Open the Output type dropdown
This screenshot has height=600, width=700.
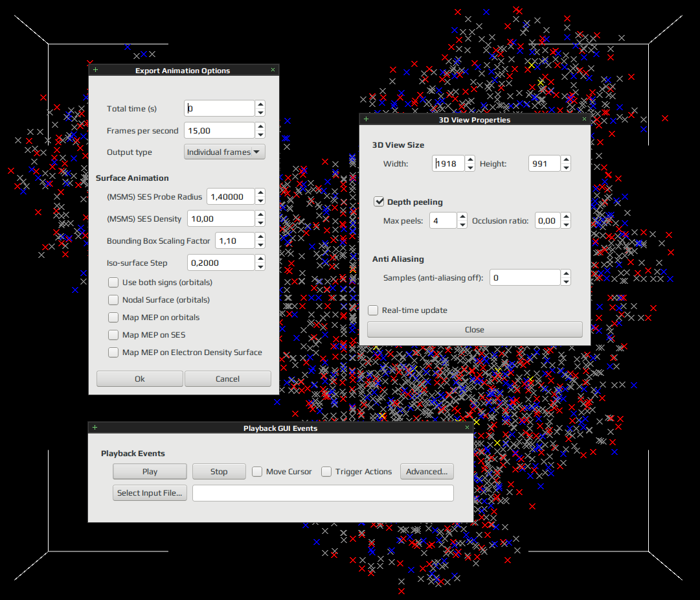pos(225,152)
